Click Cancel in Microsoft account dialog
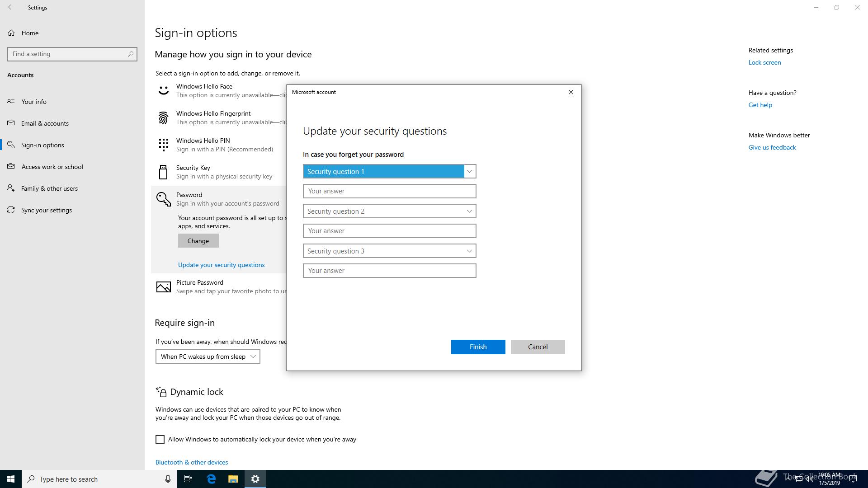868x488 pixels. tap(538, 347)
